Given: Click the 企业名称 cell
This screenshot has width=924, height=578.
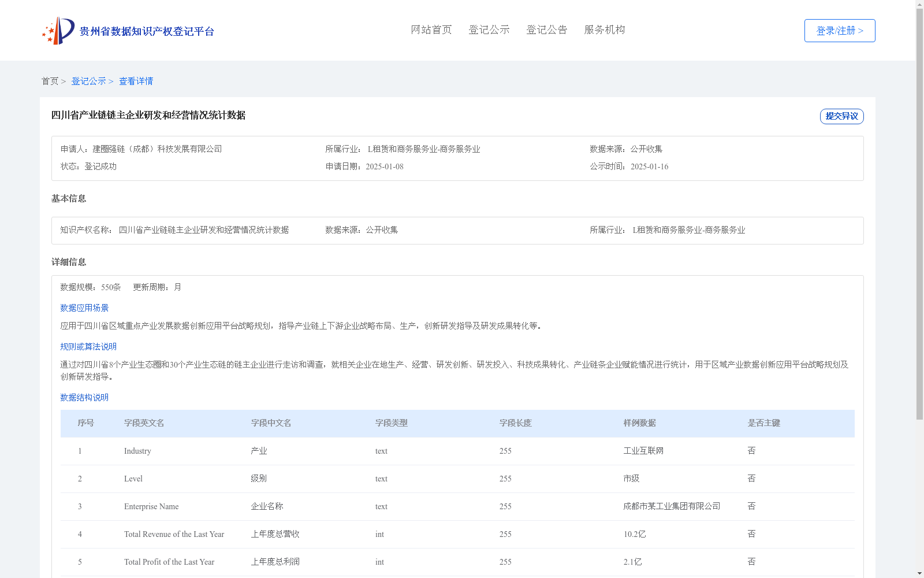Looking at the screenshot, I should (x=267, y=506).
